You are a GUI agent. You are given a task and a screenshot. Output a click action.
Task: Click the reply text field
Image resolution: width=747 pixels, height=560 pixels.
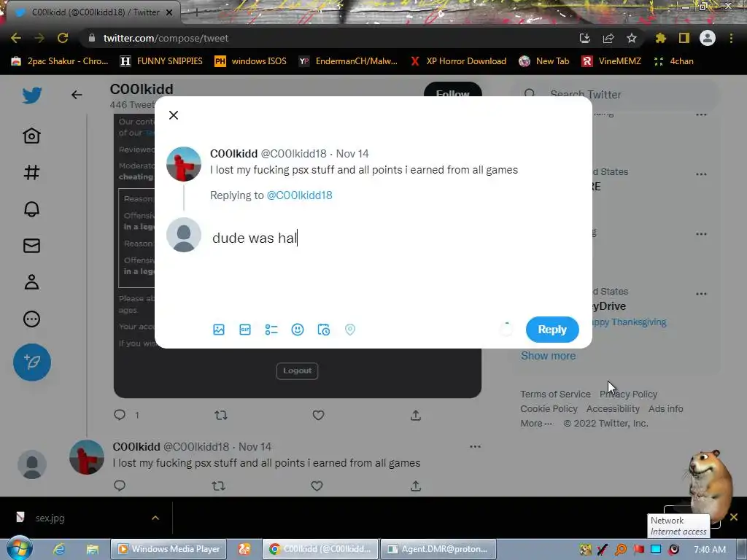click(x=395, y=238)
